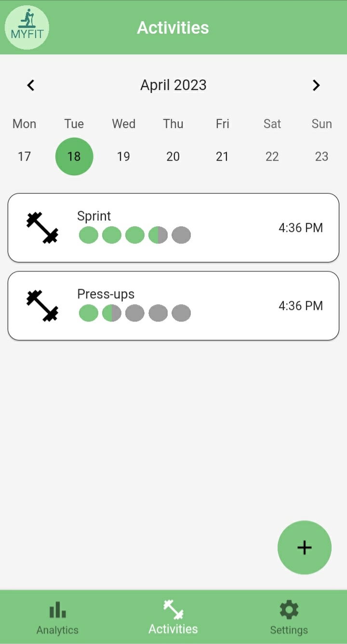Tap the MYFIT logo icon

click(x=27, y=27)
